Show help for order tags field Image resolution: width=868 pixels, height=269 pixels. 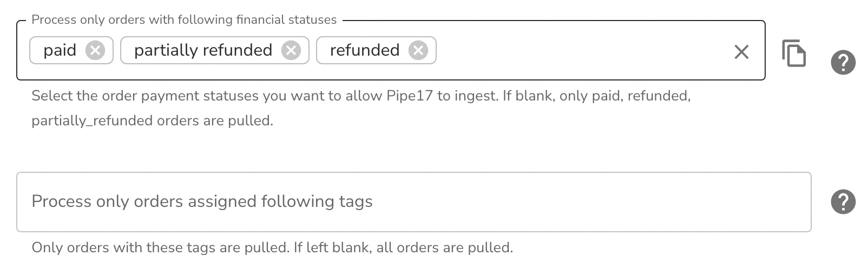click(843, 201)
